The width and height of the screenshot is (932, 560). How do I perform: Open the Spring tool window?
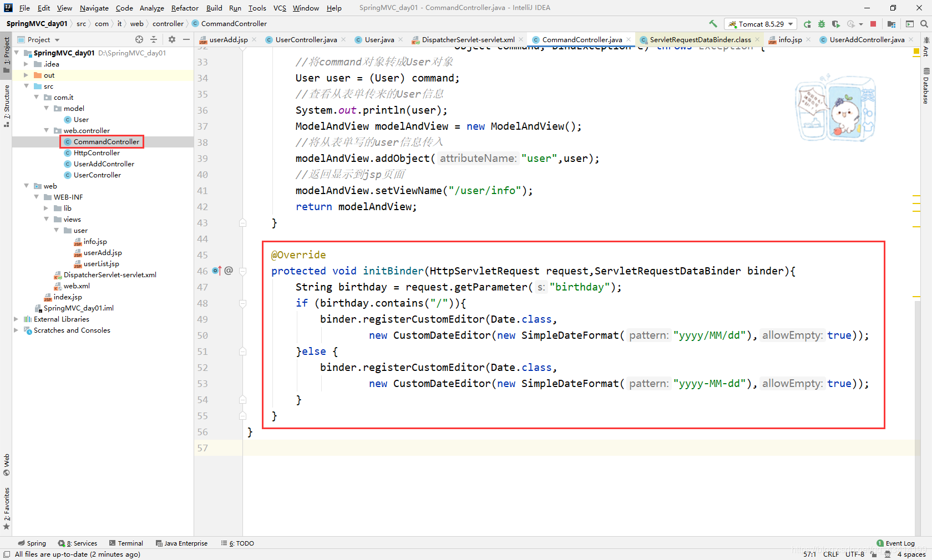pyautogui.click(x=32, y=543)
